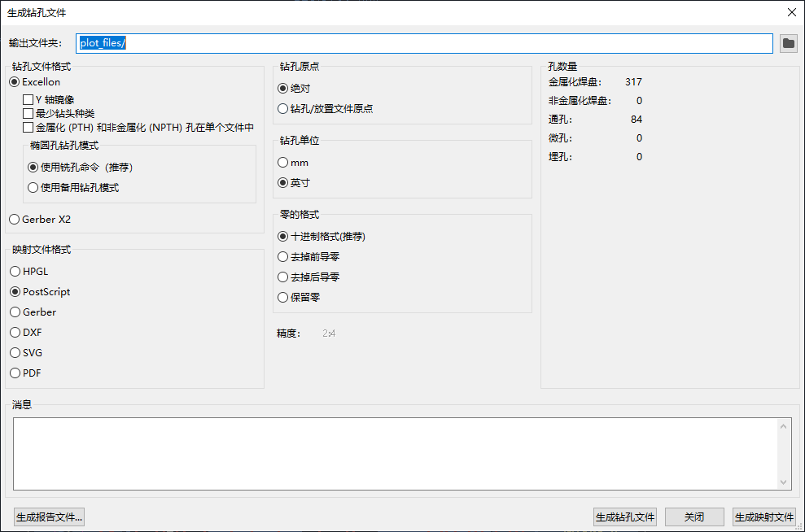Select Gerber X2 drill format
This screenshot has width=805, height=532.
pyautogui.click(x=14, y=219)
